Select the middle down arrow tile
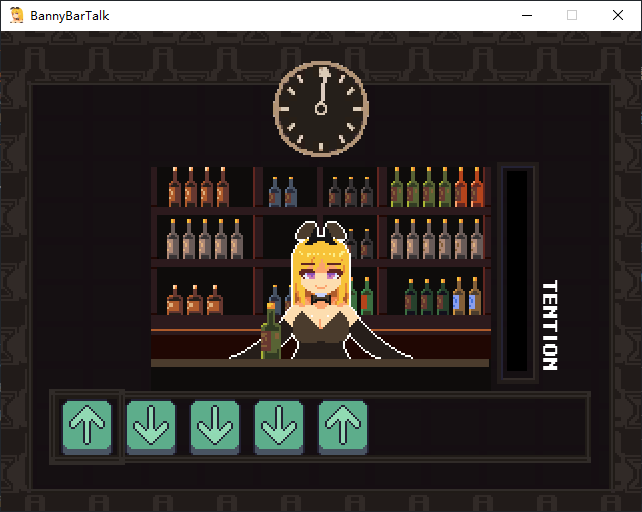The width and height of the screenshot is (642, 512). pyautogui.click(x=215, y=427)
